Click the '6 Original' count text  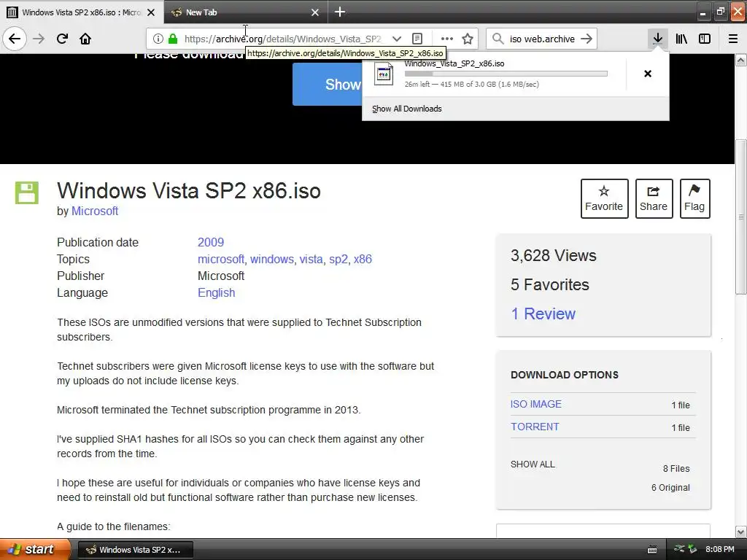point(670,488)
